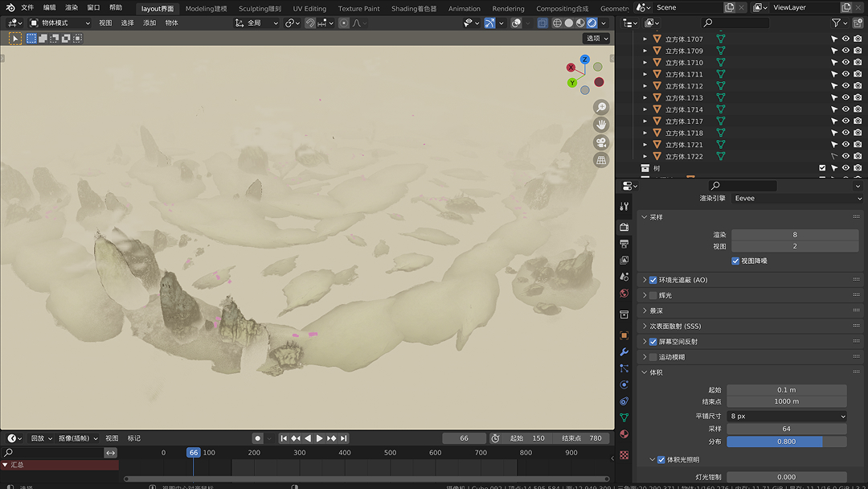This screenshot has height=489, width=868.
Task: Toggle snapping magnet in header
Action: pos(310,23)
